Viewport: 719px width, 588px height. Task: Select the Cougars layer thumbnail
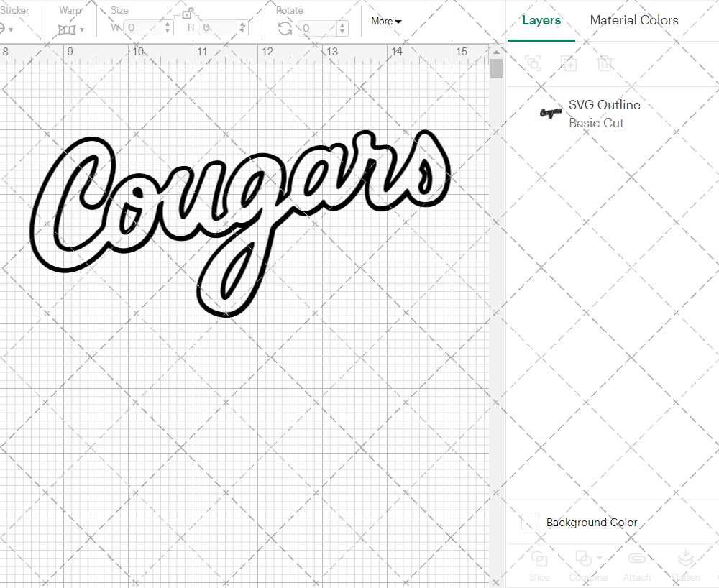click(551, 112)
